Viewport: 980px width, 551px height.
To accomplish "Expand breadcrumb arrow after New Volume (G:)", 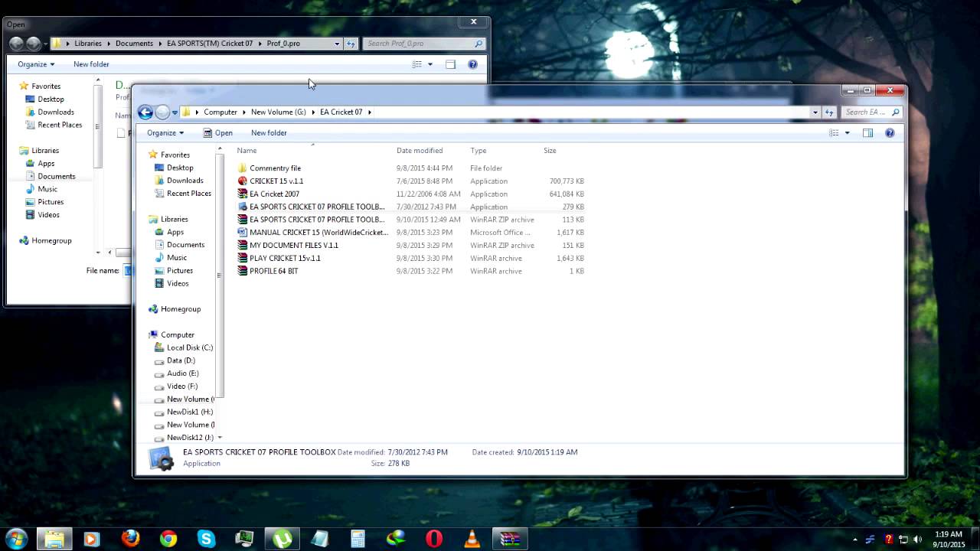I will pyautogui.click(x=312, y=112).
